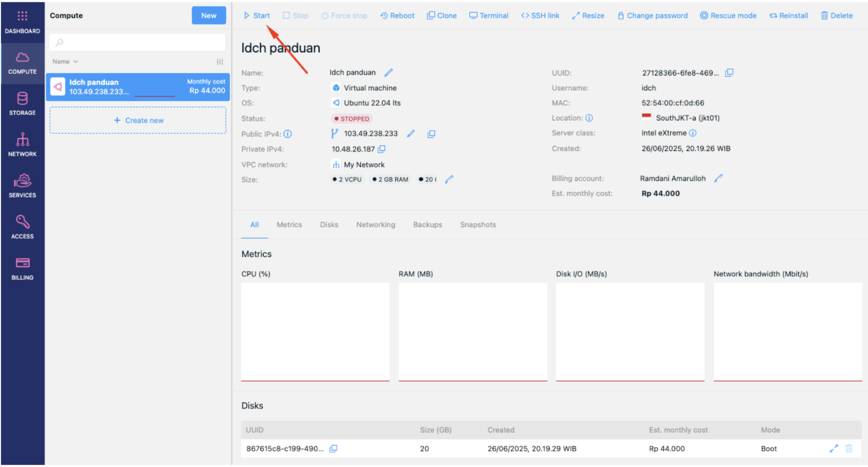Open the Billing section in the sidebar
Image resolution: width=868 pixels, height=467 pixels.
pos(22,268)
